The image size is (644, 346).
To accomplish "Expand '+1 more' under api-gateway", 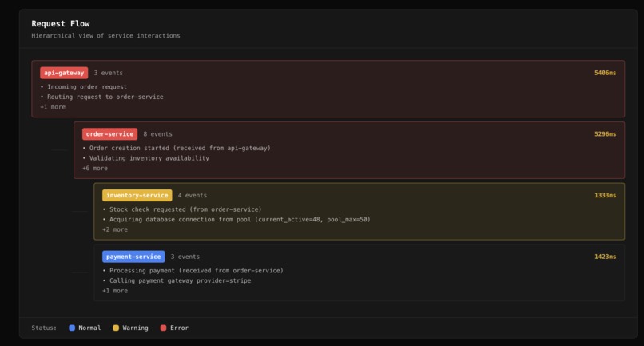I will pos(53,107).
